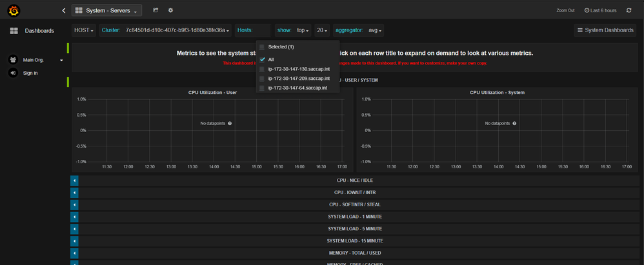This screenshot has height=265, width=644.
Task: Click the refresh dashboard icon
Action: coord(629,10)
